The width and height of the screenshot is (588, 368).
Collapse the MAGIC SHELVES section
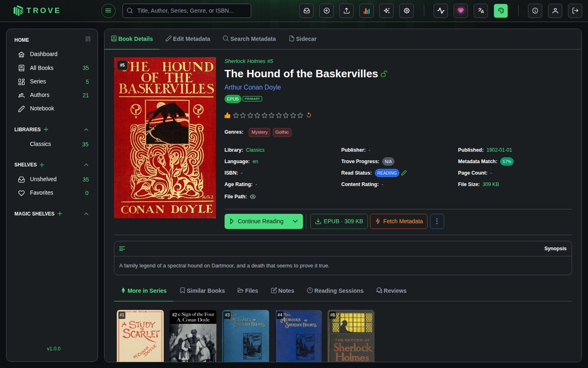pos(86,214)
